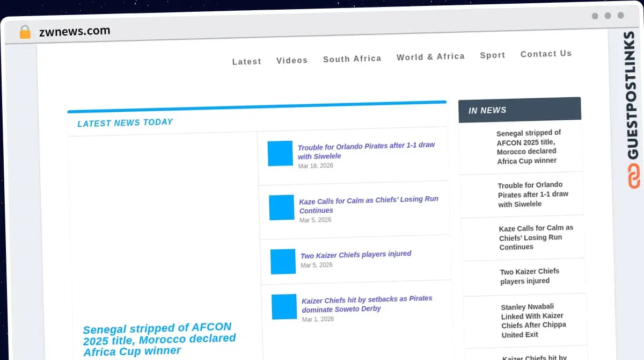This screenshot has width=644, height=360.
Task: Open Kaizer Chiefs hit by setbacks article
Action: coord(367,304)
